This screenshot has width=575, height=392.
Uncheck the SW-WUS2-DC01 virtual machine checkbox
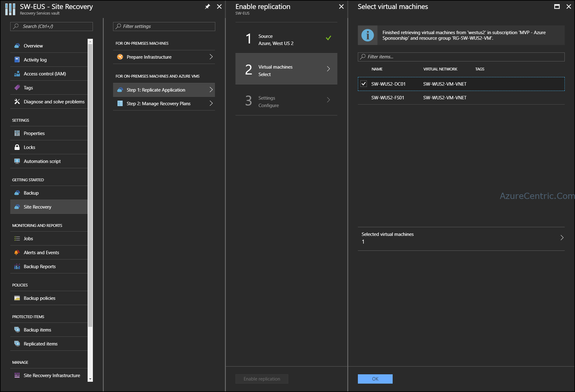click(363, 84)
